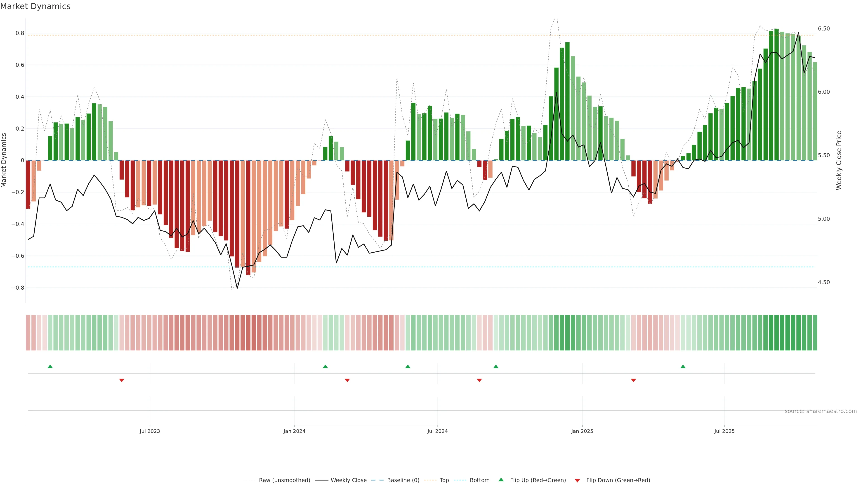Viewport: 868px width, 488px height.
Task: Click the first green flip-up triangle marker
Action: 50,366
